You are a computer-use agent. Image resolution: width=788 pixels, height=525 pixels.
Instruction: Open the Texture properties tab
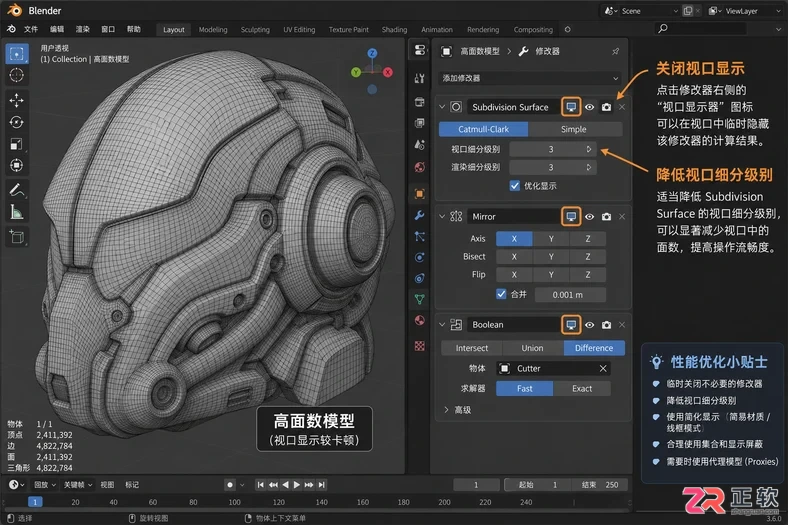420,346
